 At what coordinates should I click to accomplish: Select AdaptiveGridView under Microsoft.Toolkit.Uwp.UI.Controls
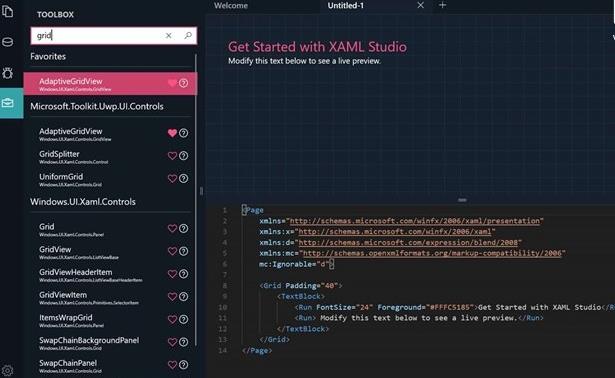pyautogui.click(x=110, y=133)
